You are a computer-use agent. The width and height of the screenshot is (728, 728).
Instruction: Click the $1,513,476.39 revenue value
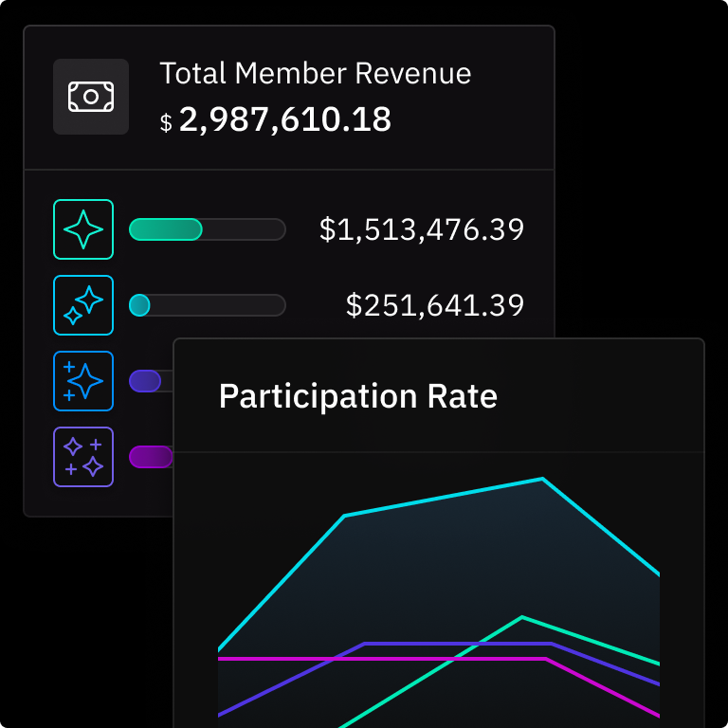pyautogui.click(x=422, y=229)
